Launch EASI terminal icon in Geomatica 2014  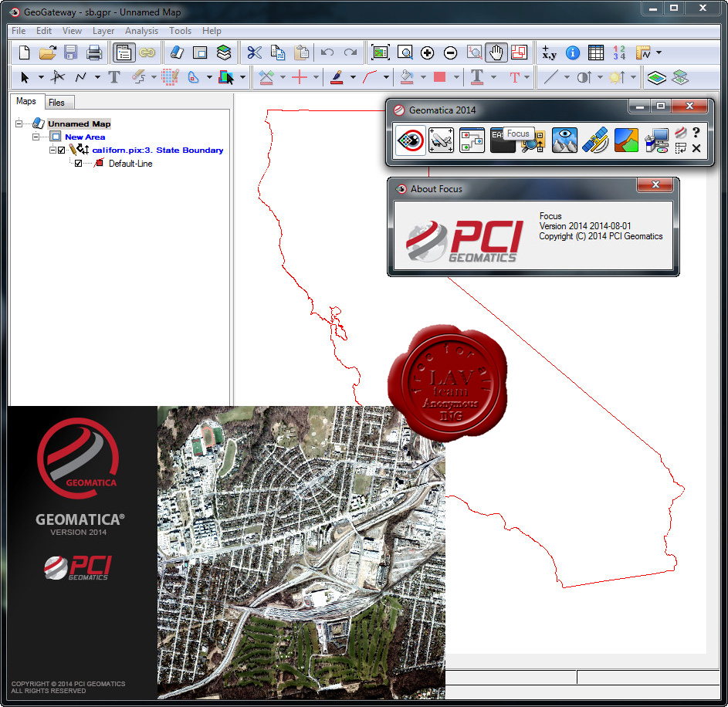(503, 140)
